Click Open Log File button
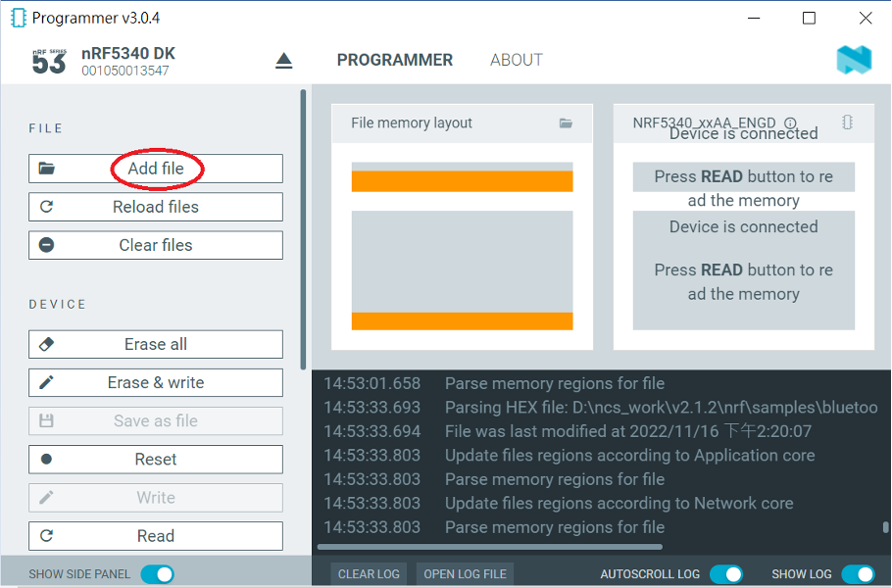The image size is (892, 588). coord(465,574)
